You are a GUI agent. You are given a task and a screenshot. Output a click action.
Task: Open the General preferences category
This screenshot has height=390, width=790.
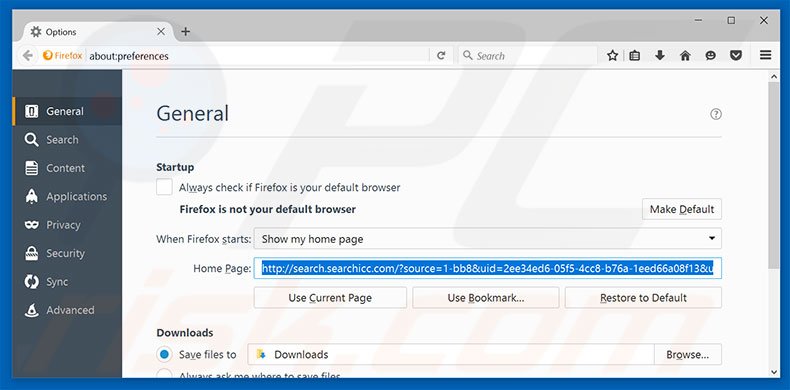pyautogui.click(x=67, y=111)
